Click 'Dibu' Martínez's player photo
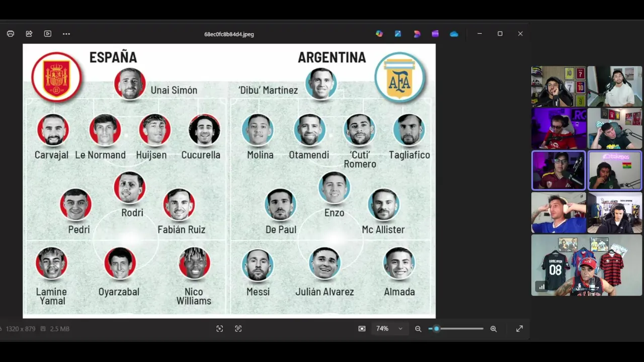 pyautogui.click(x=321, y=83)
